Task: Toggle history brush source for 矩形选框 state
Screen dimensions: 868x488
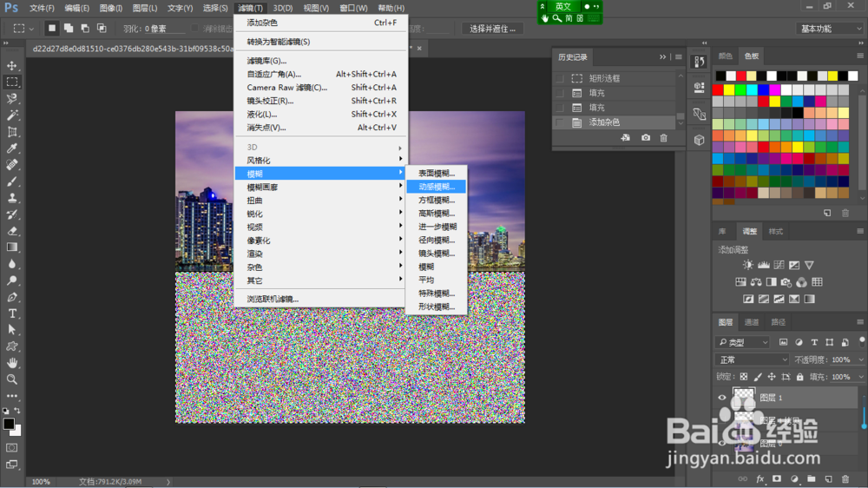Action: coord(560,79)
